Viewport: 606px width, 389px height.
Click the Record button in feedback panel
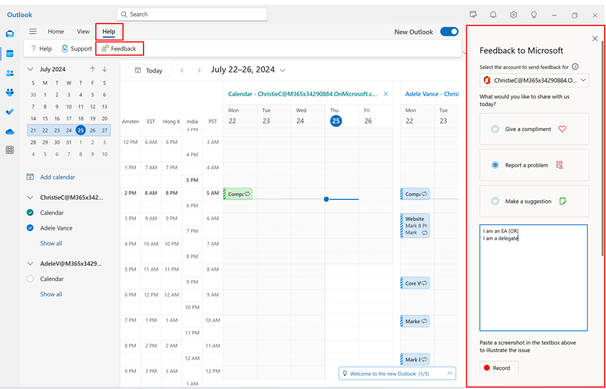coord(499,368)
